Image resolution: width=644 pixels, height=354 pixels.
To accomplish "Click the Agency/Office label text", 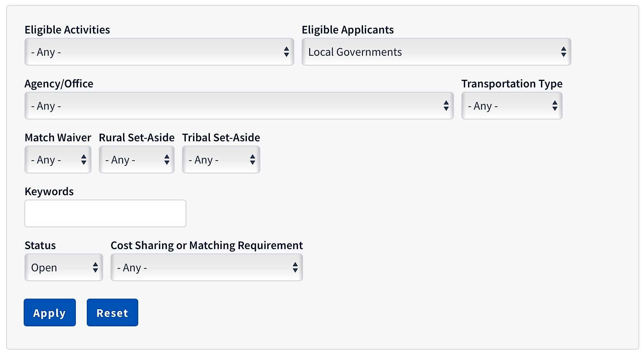I will pyautogui.click(x=59, y=84).
